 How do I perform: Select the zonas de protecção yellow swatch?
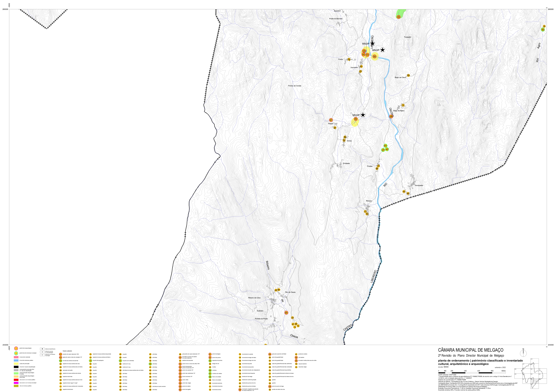click(x=16, y=364)
